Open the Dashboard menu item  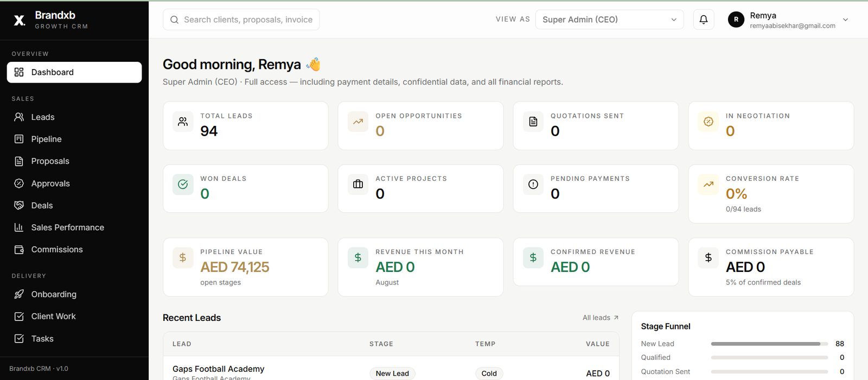(74, 72)
